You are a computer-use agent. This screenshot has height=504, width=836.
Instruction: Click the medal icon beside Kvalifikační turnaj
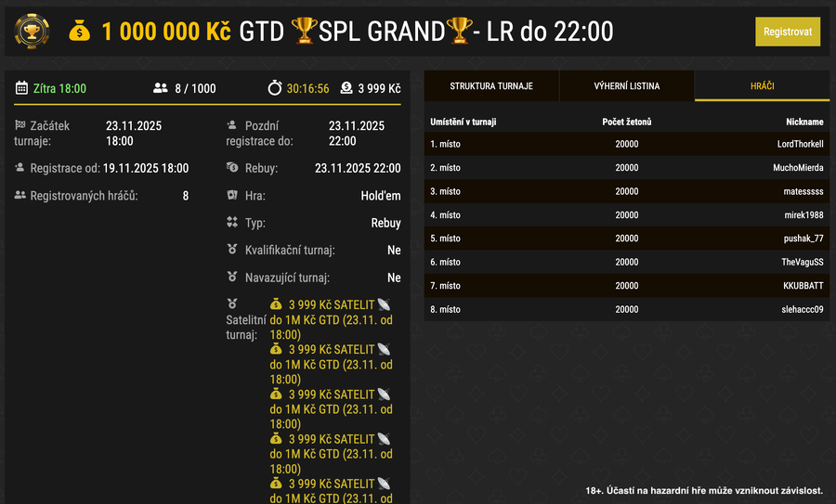(x=232, y=250)
